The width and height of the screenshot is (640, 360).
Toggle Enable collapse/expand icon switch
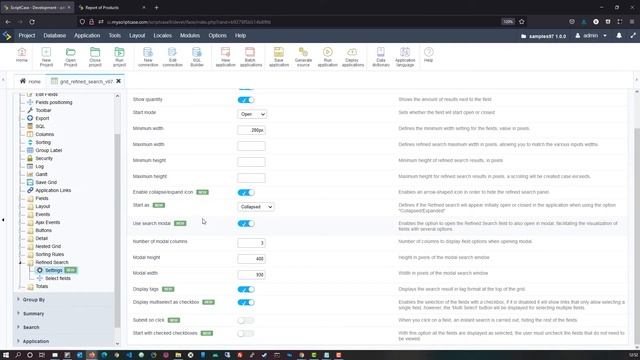coord(246,192)
